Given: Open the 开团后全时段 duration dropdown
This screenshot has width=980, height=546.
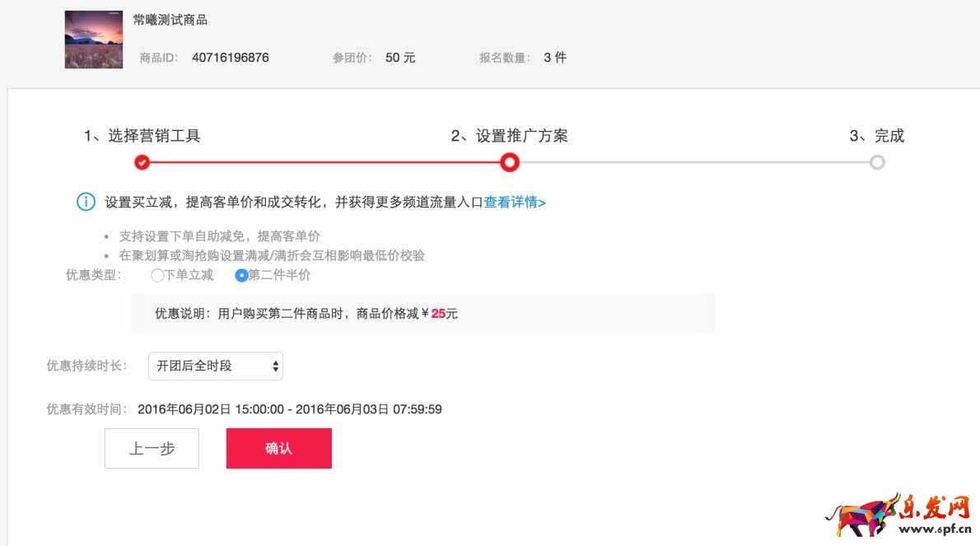Looking at the screenshot, I should coord(215,366).
